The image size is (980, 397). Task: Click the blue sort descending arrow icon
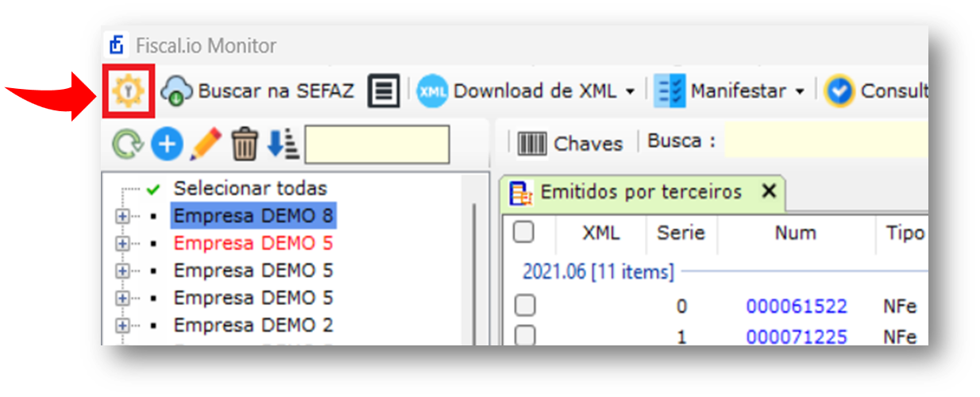point(282,144)
